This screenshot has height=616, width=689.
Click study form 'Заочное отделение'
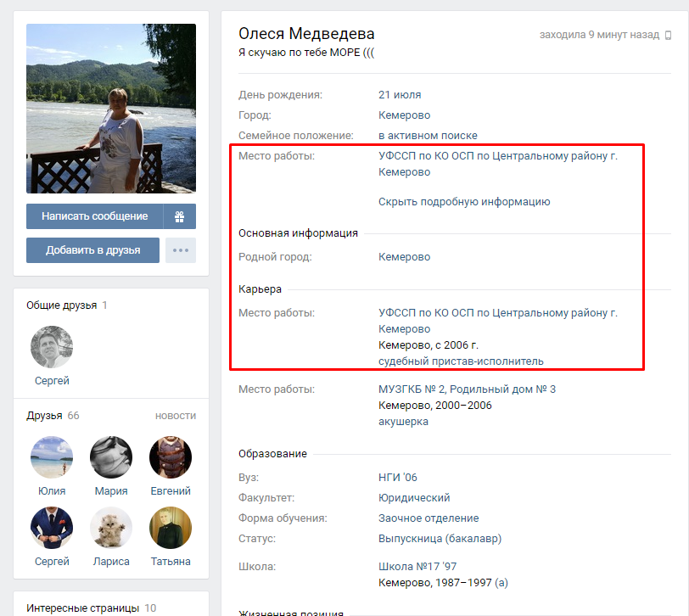(x=429, y=518)
